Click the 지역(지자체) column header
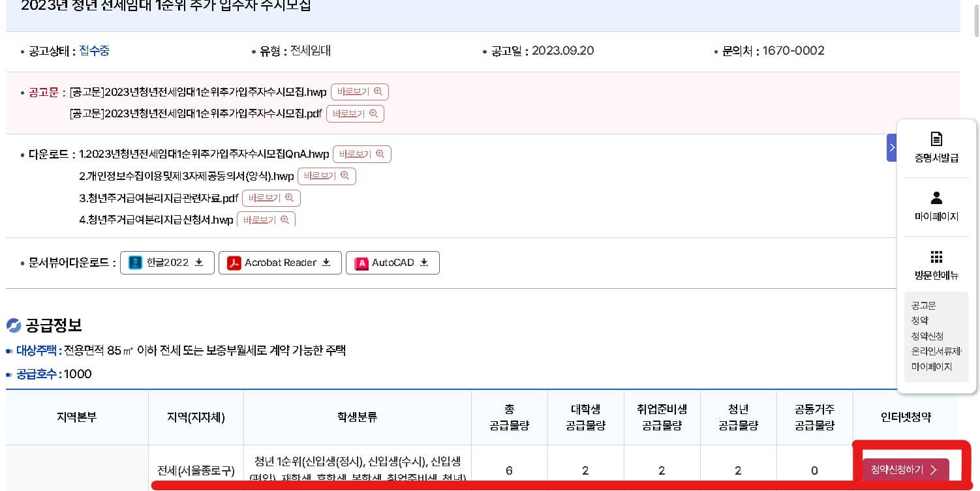The height and width of the screenshot is (491, 980). [196, 417]
